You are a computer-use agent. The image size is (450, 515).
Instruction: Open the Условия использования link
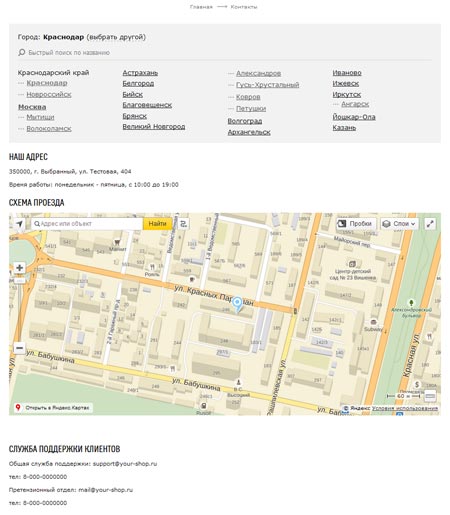point(405,408)
